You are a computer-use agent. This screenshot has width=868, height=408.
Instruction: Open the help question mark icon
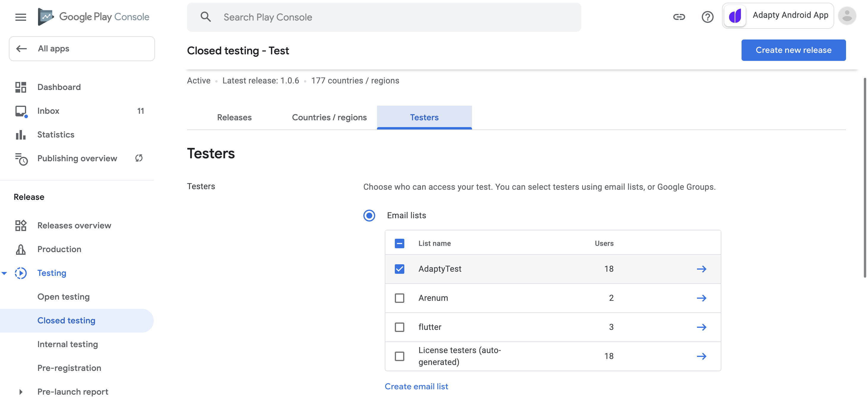(x=707, y=17)
